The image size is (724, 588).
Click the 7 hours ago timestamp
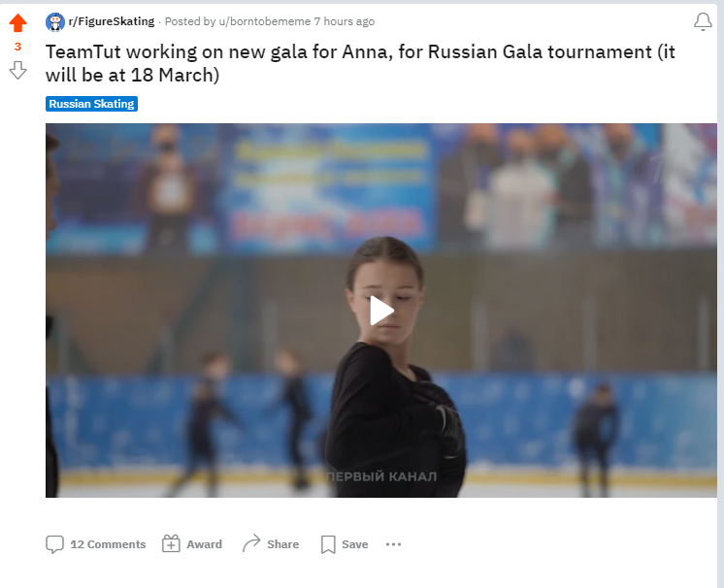pyautogui.click(x=345, y=21)
